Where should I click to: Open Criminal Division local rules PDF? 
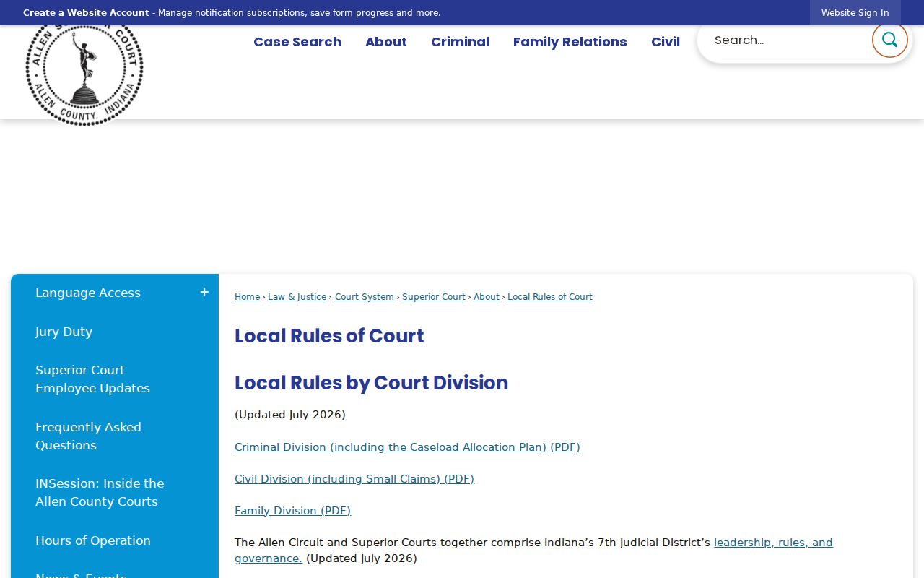(x=407, y=447)
